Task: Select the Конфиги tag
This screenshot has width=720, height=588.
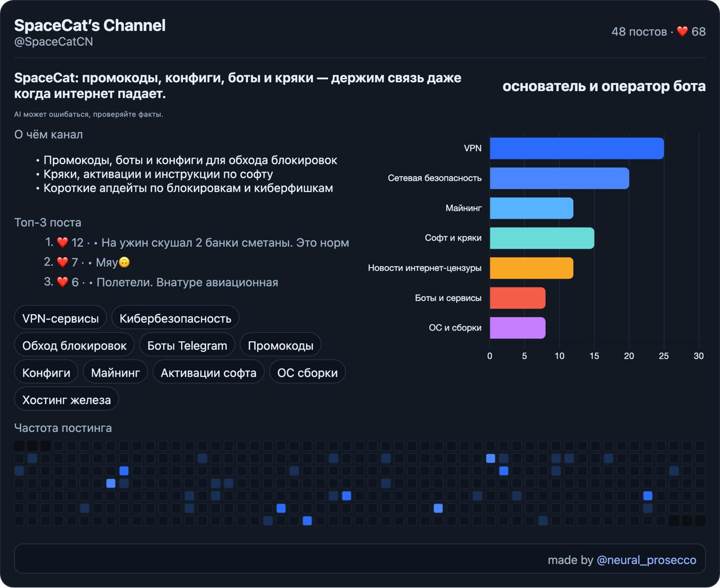Action: click(46, 373)
